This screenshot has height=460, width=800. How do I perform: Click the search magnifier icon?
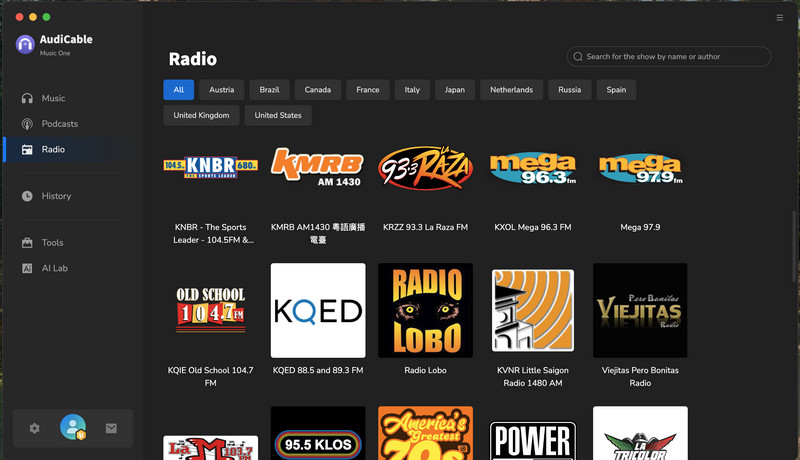pos(578,57)
